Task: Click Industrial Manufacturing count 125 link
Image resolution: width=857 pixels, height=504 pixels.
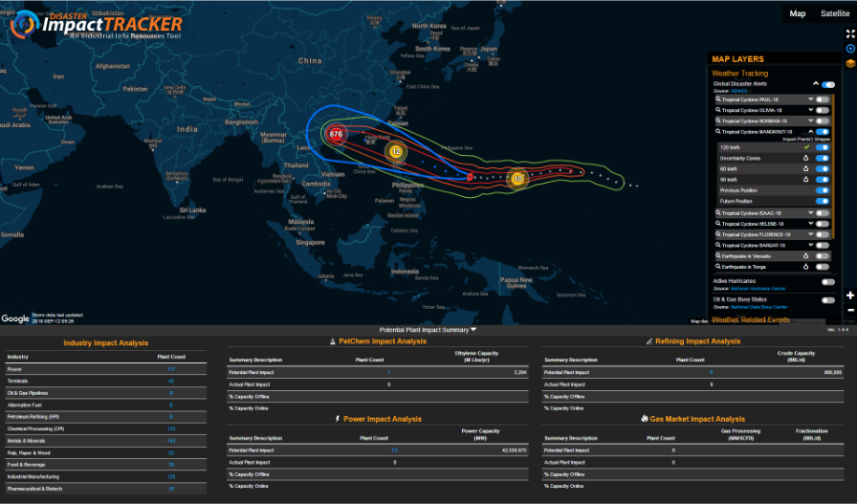Action: [171, 476]
